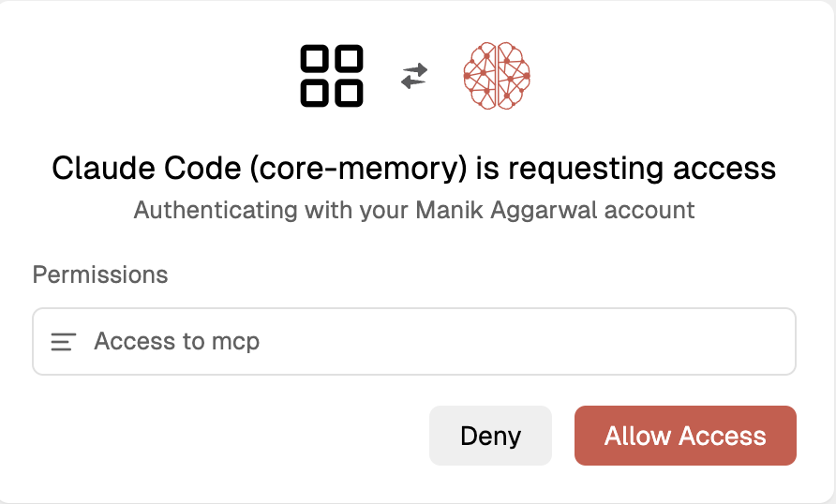Click the Permissions section label

pos(100,274)
